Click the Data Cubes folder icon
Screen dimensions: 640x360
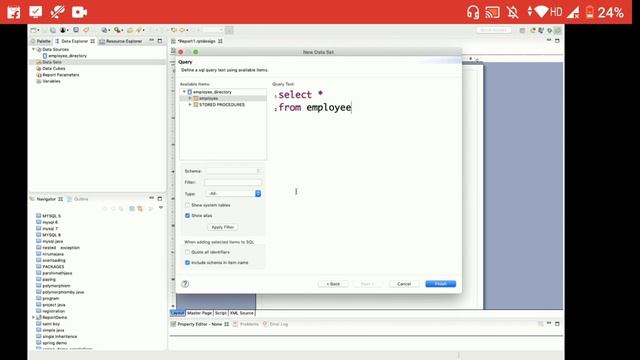pyautogui.click(x=39, y=69)
